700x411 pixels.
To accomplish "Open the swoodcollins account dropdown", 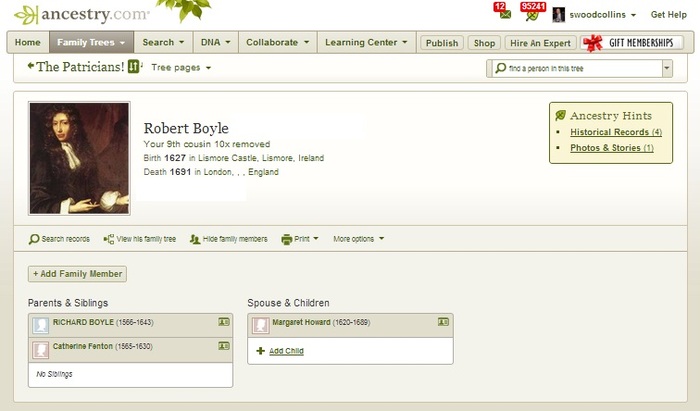I will click(603, 15).
